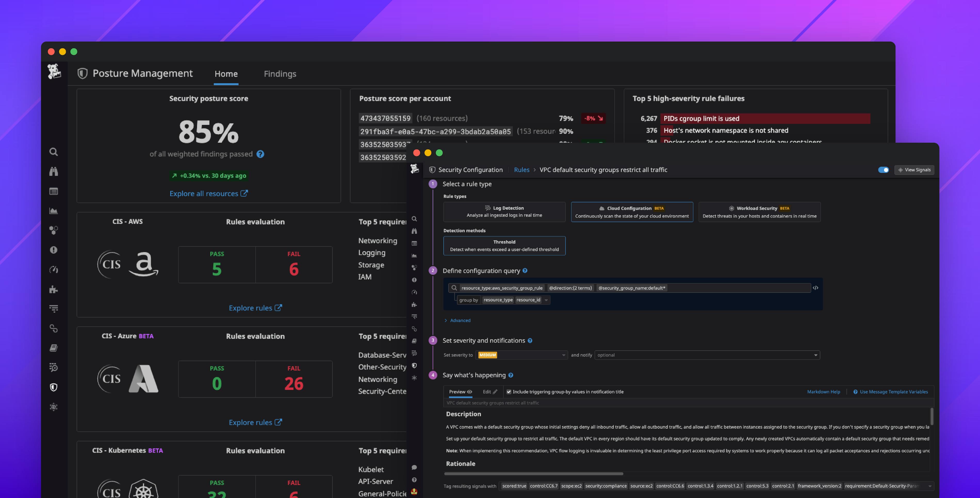Open the Datadog search sidebar icon
980x498 pixels.
[53, 151]
